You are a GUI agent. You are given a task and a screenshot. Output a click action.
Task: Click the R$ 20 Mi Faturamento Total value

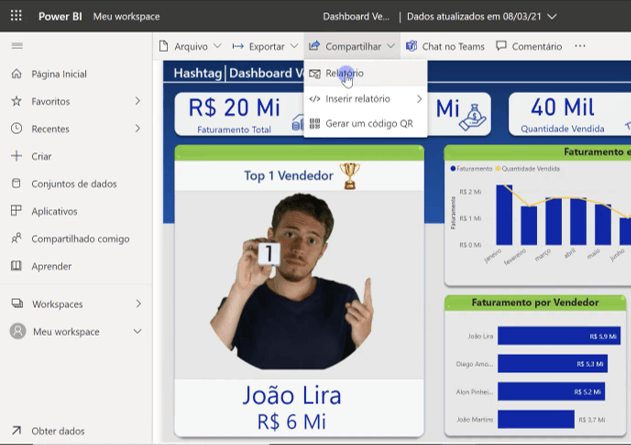pyautogui.click(x=234, y=108)
